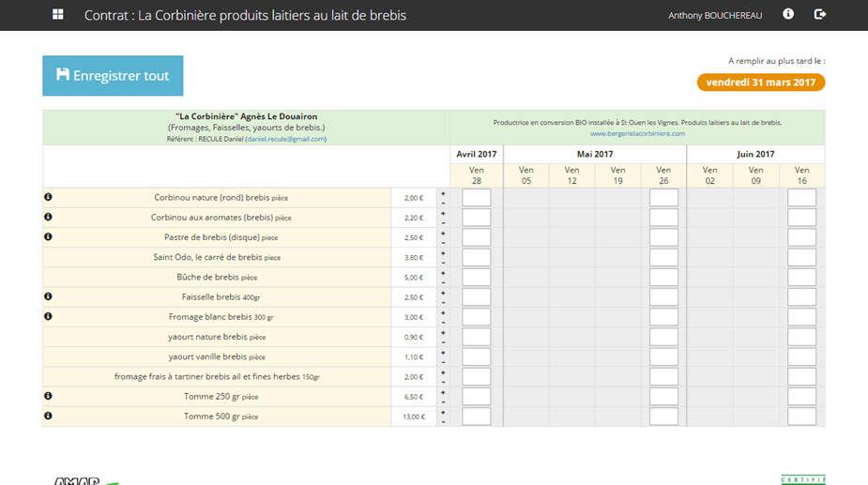
Task: Click the daniel.recule@gmail.com email link
Action: pyautogui.click(x=285, y=139)
